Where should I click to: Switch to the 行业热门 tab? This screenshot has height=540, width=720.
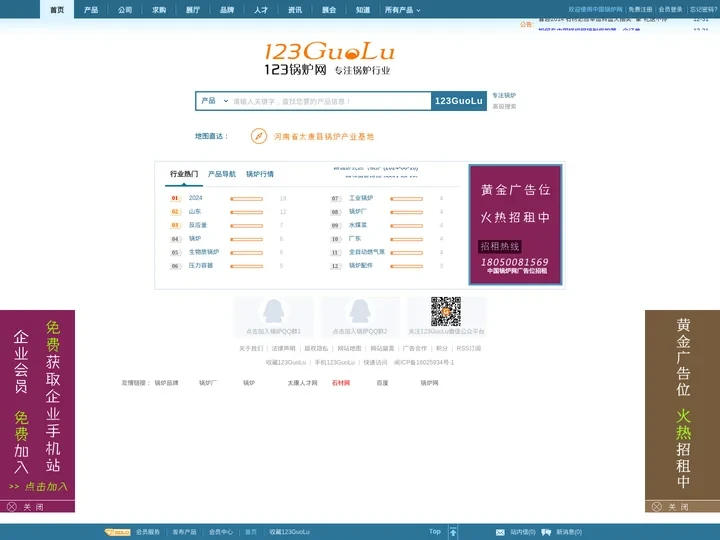(x=184, y=174)
